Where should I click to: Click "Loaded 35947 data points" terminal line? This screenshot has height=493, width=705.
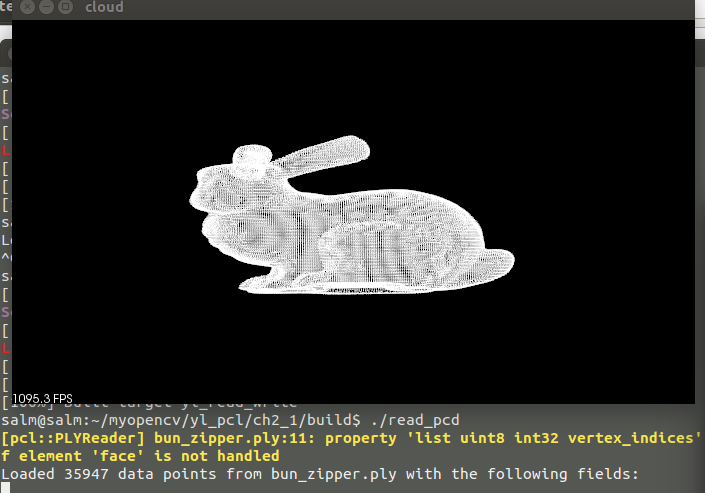click(x=320, y=474)
